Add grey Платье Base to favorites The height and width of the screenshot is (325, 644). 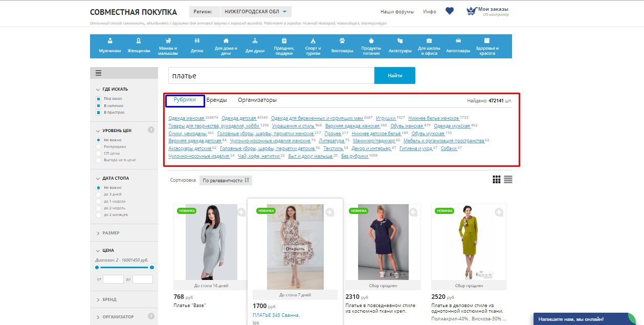click(x=241, y=212)
